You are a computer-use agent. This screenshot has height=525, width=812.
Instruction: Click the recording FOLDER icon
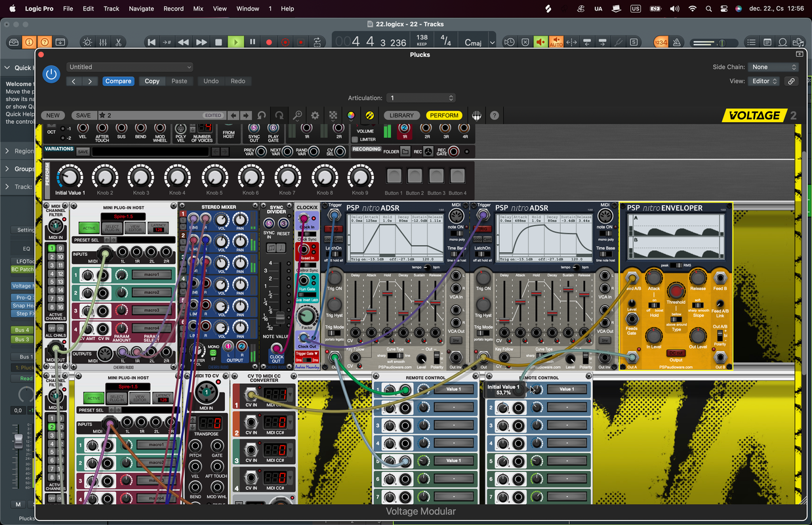[x=406, y=152]
